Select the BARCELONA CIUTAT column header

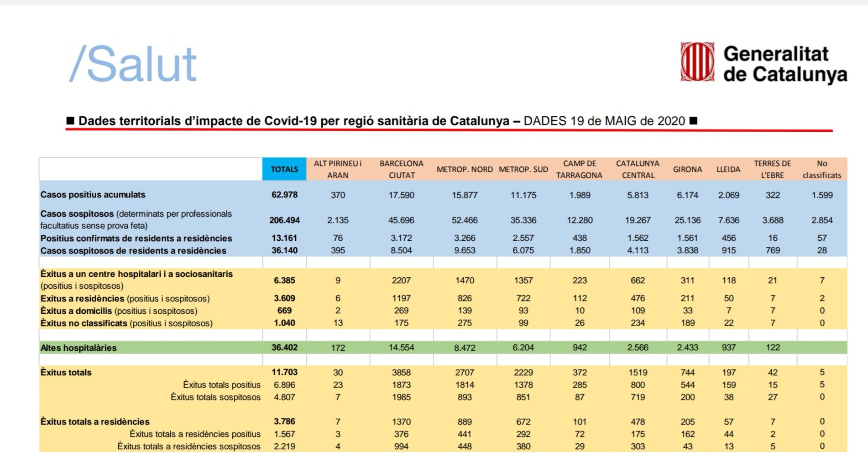pyautogui.click(x=401, y=169)
